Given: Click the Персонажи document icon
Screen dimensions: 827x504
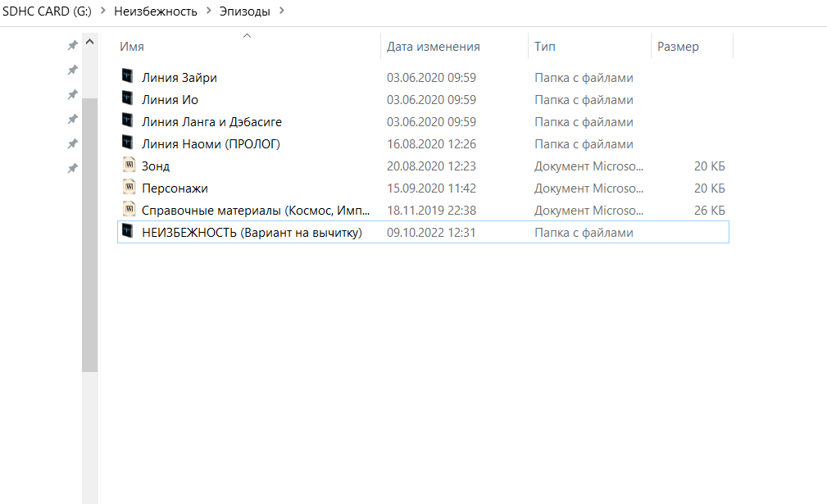Looking at the screenshot, I should [x=130, y=187].
